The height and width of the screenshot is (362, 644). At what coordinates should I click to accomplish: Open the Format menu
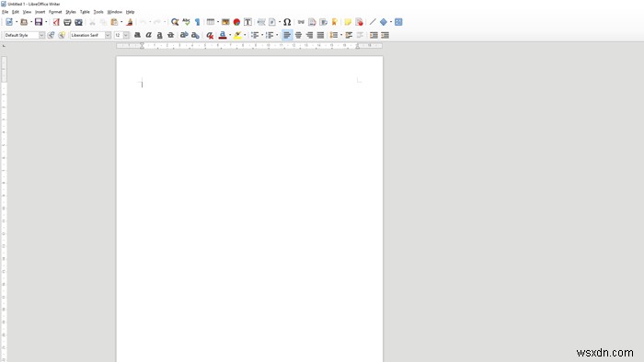[x=55, y=12]
